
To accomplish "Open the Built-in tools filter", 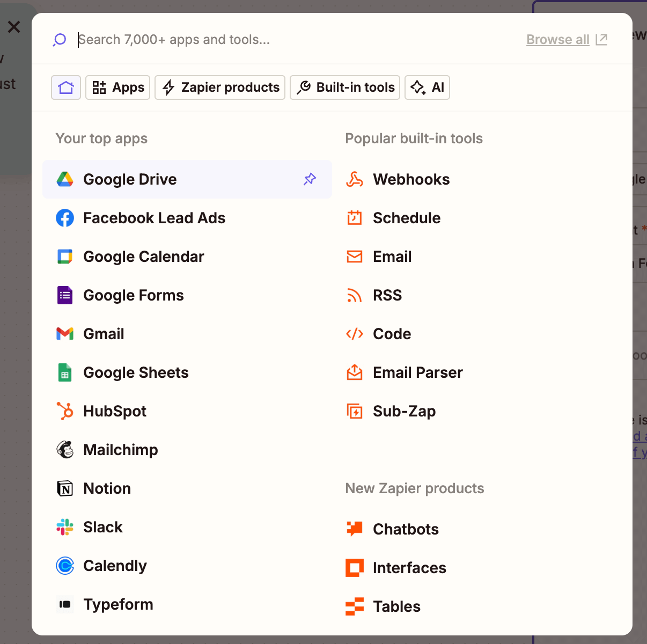I will point(344,87).
